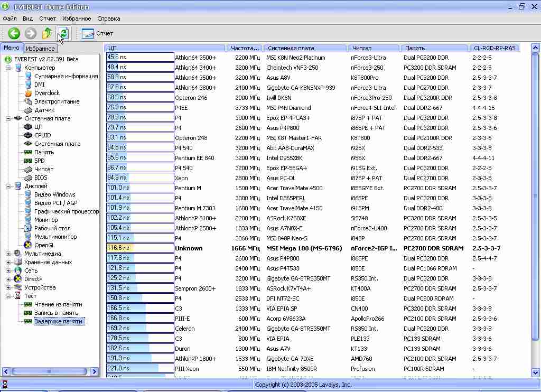The image size is (541, 392).
Task: Click the 221.0 ns latency bar
Action: pos(140,369)
